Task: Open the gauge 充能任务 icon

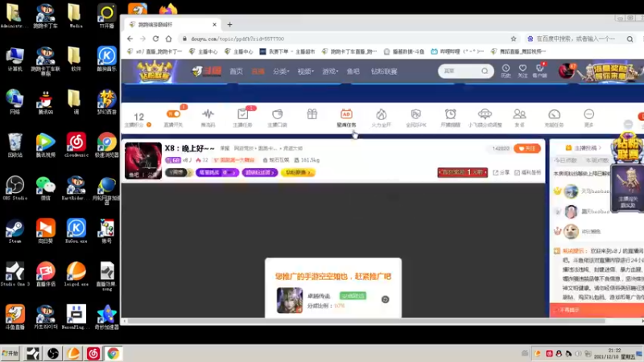Action: [x=554, y=113]
